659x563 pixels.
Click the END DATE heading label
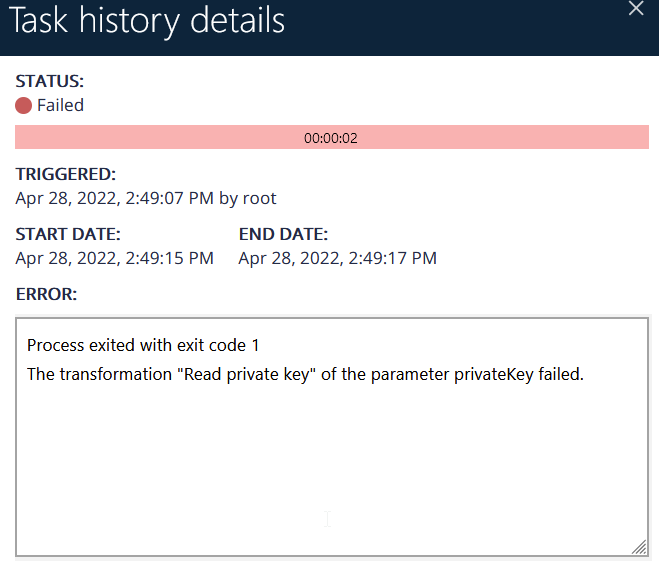283,235
